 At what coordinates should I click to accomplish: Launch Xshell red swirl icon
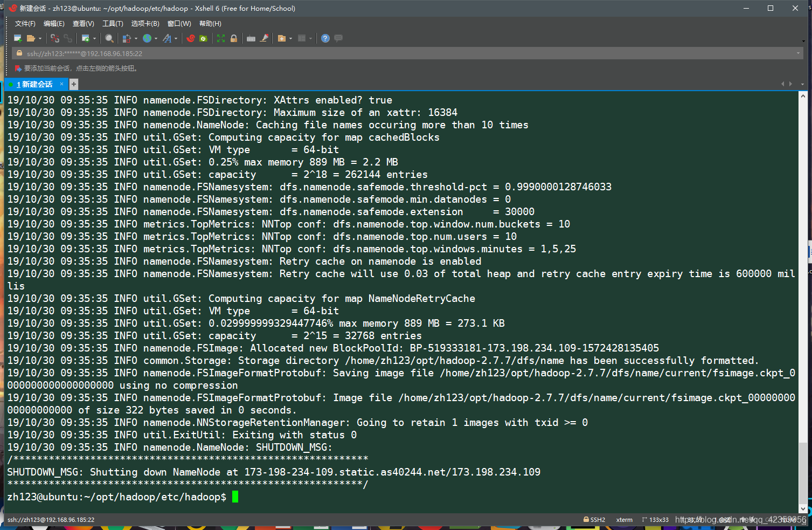[x=190, y=38]
